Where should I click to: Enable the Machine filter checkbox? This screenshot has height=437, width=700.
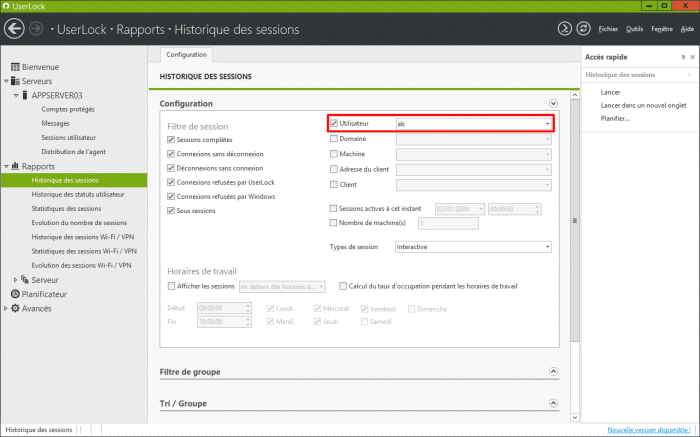(x=333, y=154)
